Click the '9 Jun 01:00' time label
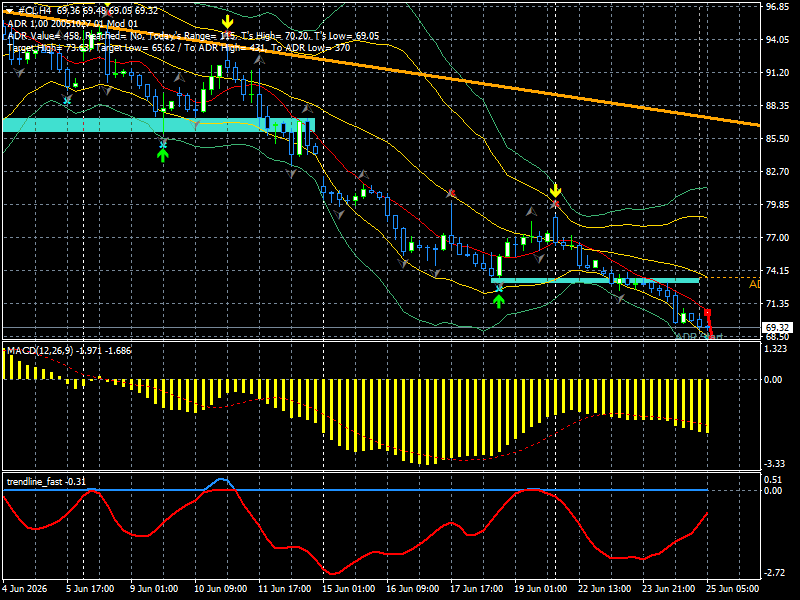800x600 pixels. (x=154, y=589)
